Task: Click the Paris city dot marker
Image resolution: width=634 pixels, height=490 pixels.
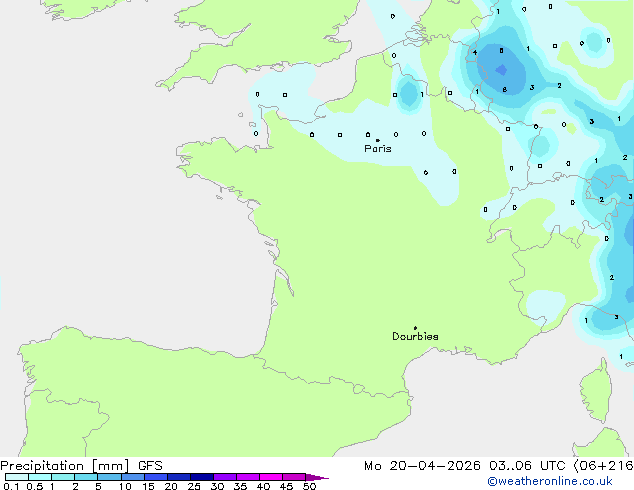Action: (x=378, y=140)
